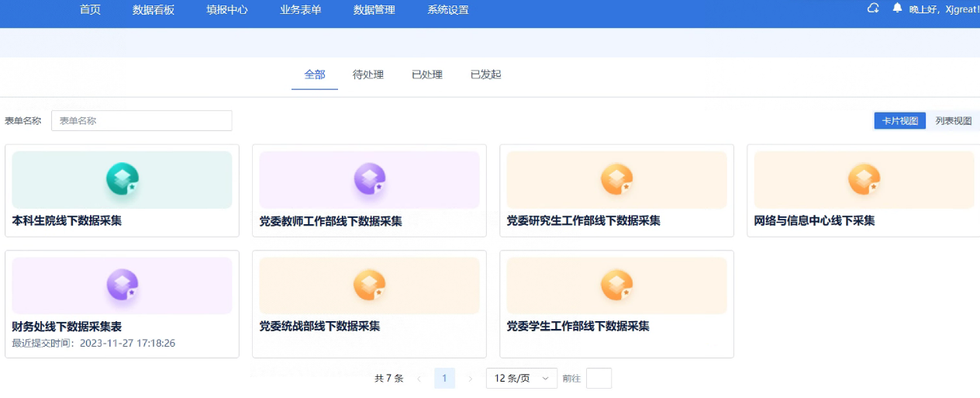
Task: Click the purple icon on 财务处线下数据采集表 card
Action: coord(122,286)
